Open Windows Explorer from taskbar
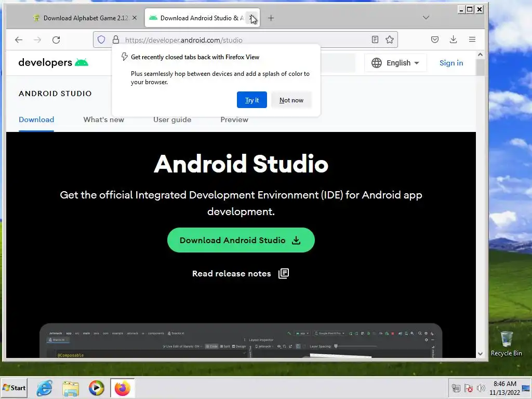This screenshot has width=532, height=399. (x=71, y=388)
